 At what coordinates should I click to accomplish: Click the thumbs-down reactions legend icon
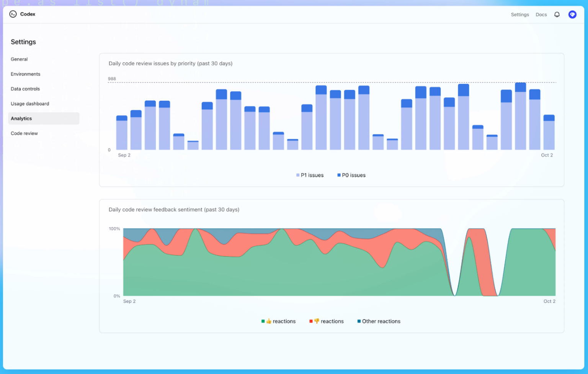click(317, 321)
